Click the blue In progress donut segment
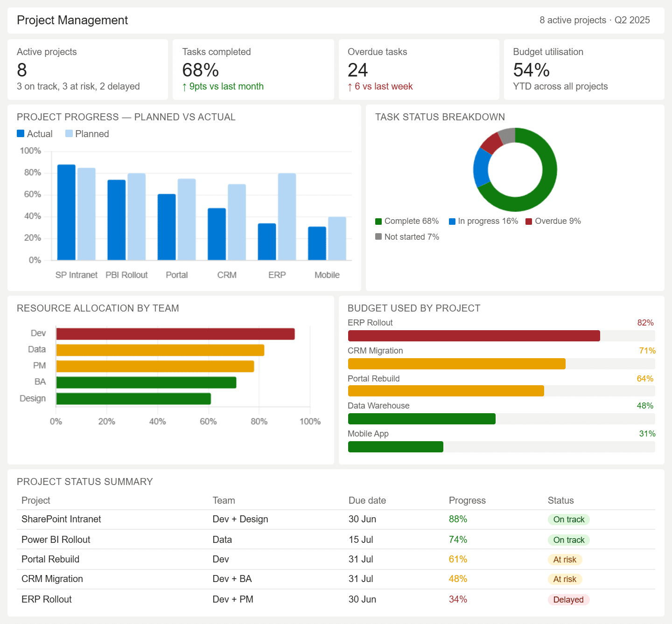Image resolution: width=672 pixels, height=624 pixels. click(x=481, y=168)
